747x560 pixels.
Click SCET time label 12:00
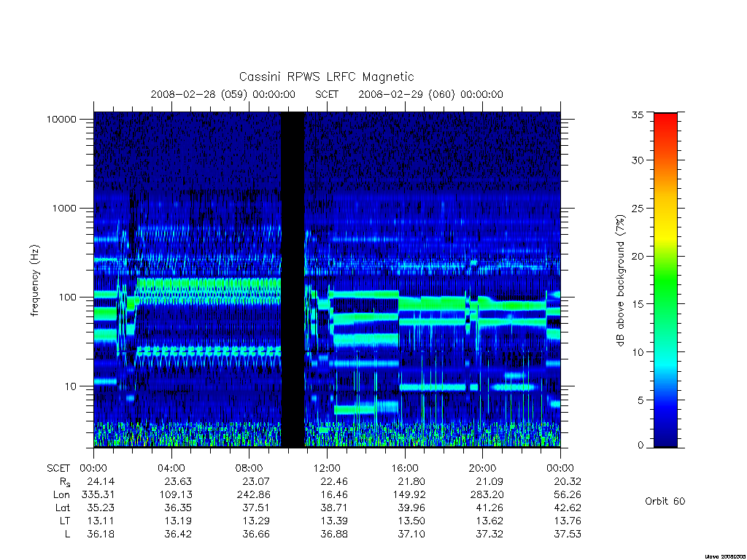coord(327,468)
